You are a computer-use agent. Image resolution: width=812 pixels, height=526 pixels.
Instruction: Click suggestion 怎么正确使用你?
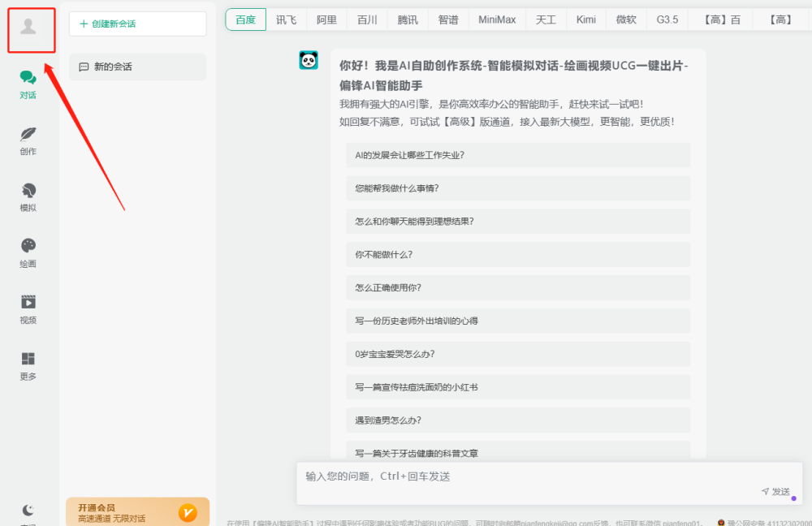click(x=518, y=288)
